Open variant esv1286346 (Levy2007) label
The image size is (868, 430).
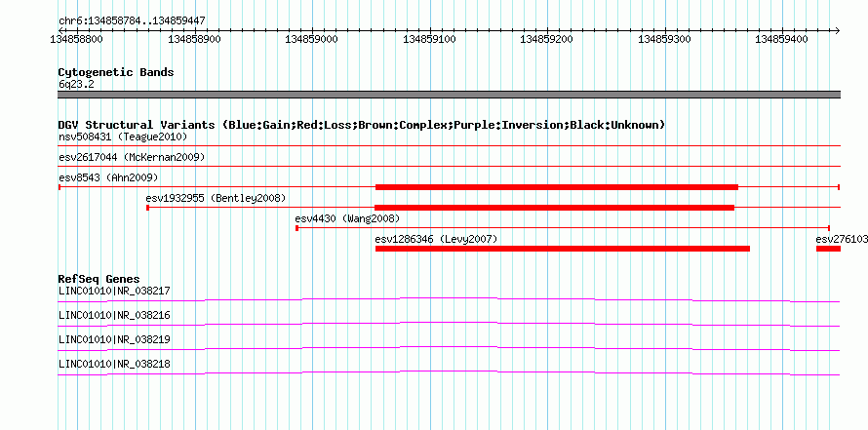(436, 239)
